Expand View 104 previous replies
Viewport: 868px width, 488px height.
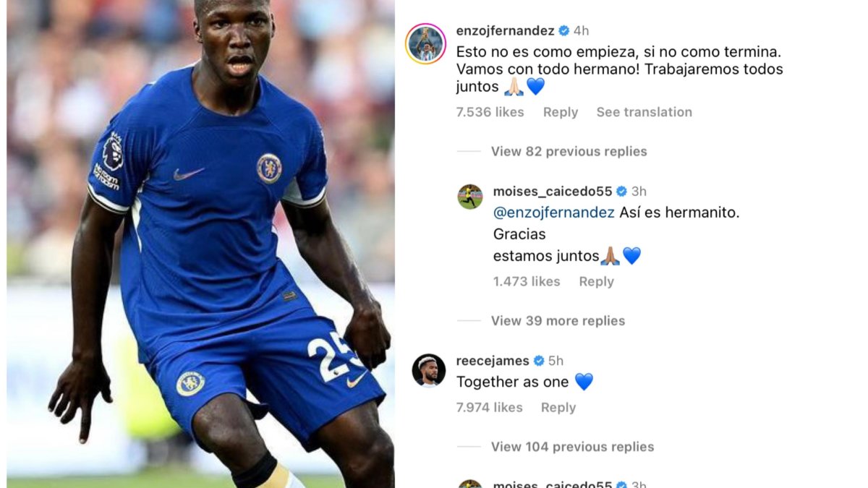tap(572, 447)
